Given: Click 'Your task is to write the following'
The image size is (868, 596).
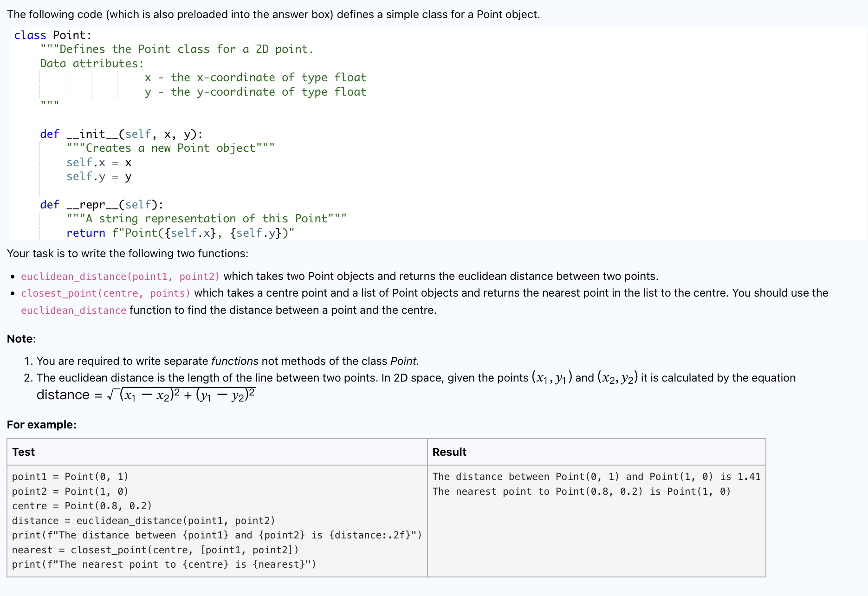Looking at the screenshot, I should click(x=128, y=253).
